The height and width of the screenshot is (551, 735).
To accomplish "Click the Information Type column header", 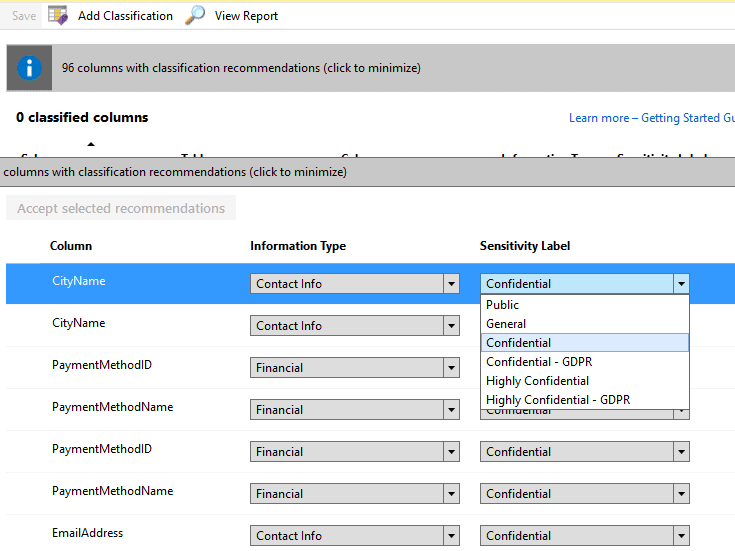I will pyautogui.click(x=298, y=246).
